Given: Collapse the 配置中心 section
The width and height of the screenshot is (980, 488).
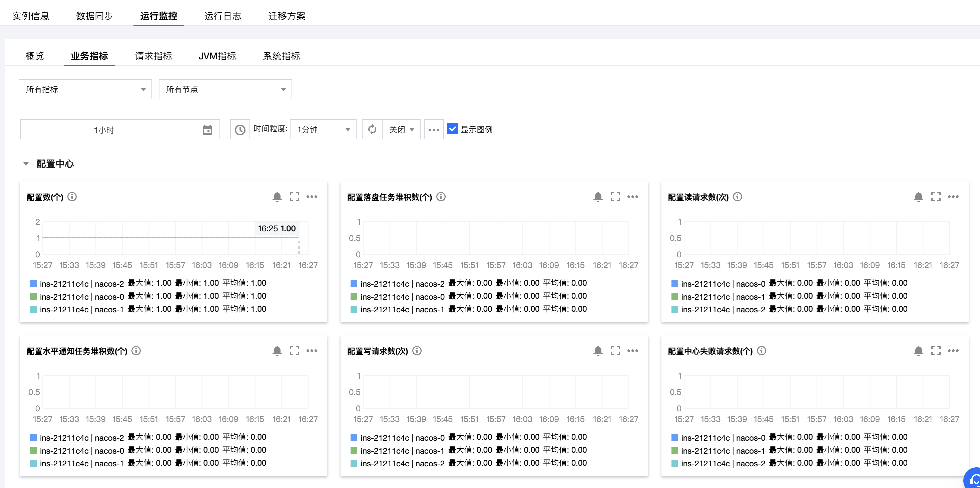Looking at the screenshot, I should coord(26,164).
